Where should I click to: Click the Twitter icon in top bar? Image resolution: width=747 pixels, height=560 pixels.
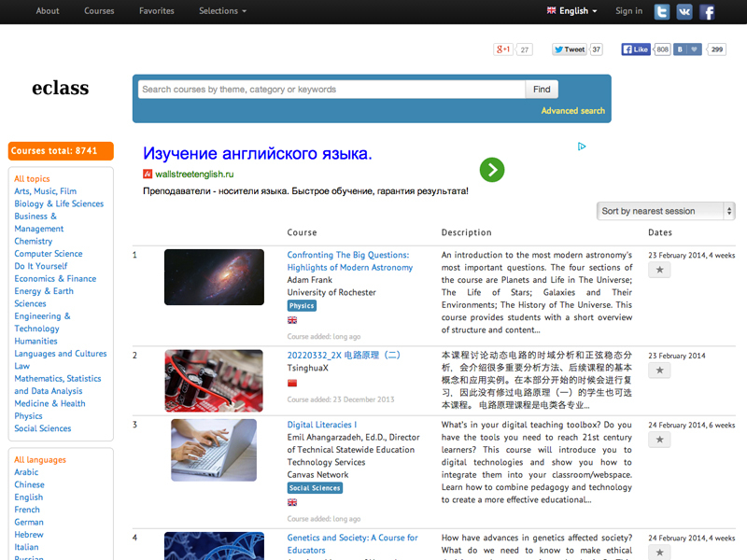point(662,12)
